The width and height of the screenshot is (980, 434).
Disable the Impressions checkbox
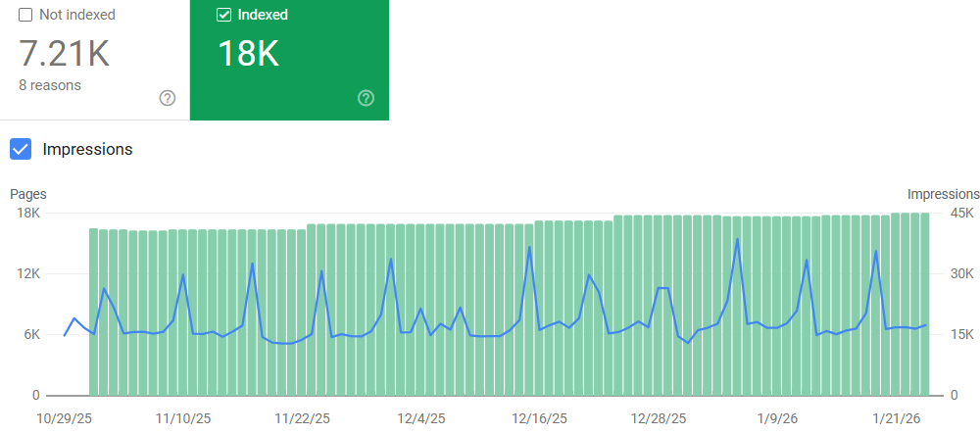(21, 149)
